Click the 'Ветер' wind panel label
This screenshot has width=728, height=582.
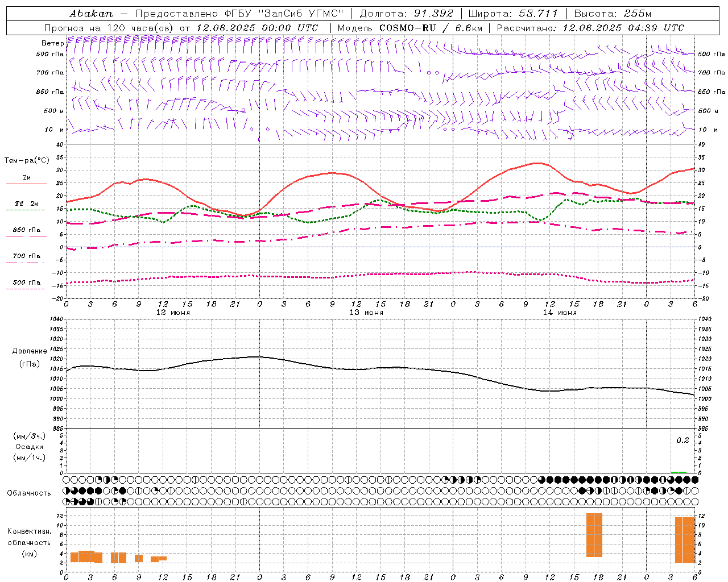point(53,43)
